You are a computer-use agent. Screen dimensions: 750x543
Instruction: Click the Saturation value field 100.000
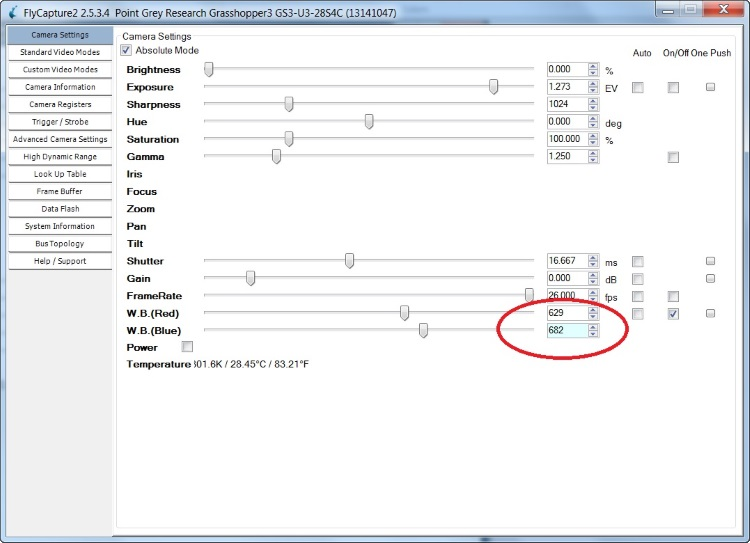[567, 139]
